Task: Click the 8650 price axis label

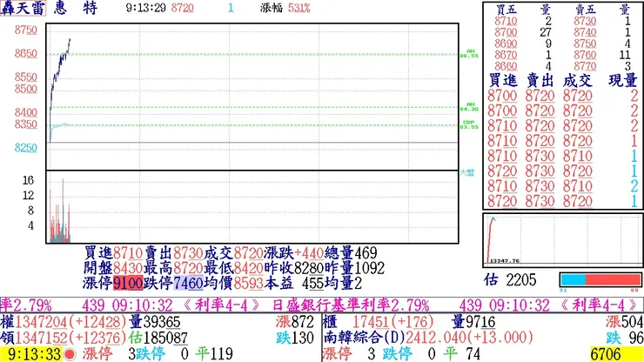Action: click(26, 53)
